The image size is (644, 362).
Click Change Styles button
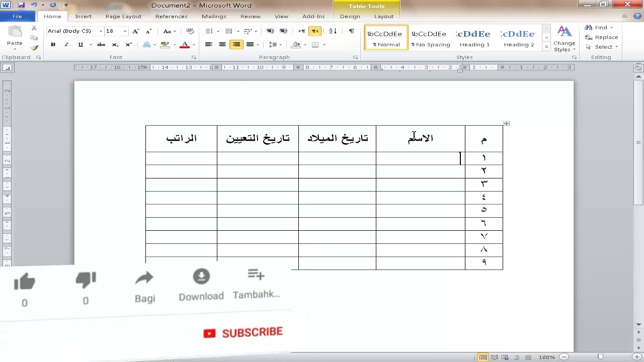click(x=565, y=39)
